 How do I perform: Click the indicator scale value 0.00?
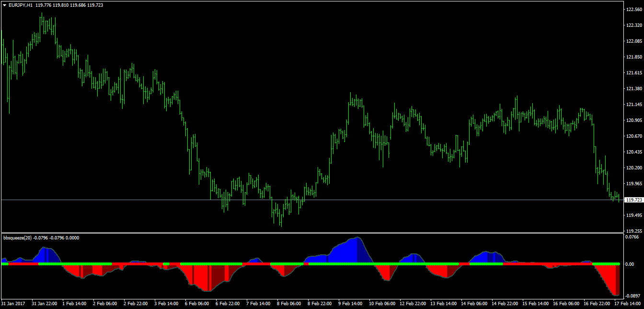pos(630,264)
